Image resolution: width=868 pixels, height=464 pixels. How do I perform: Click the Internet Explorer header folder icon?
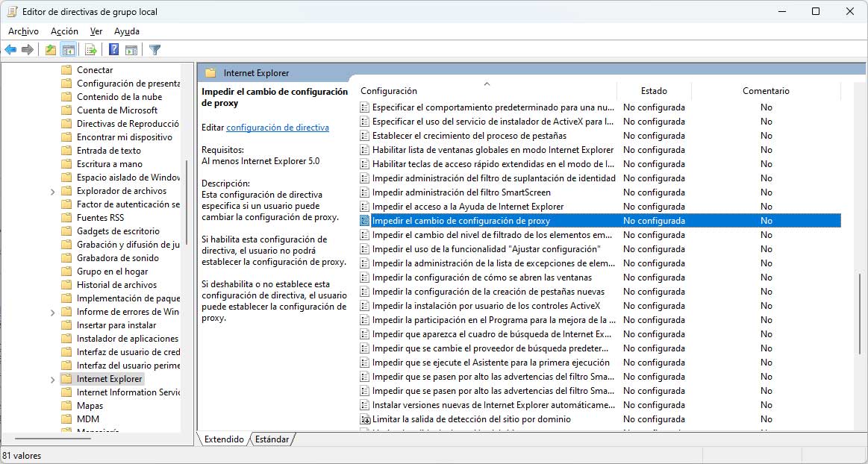click(210, 73)
